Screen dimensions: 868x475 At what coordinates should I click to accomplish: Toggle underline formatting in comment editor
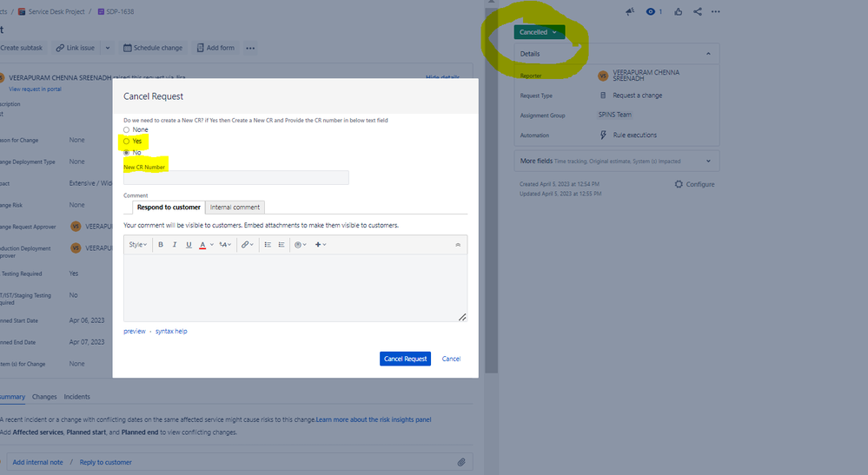click(189, 244)
